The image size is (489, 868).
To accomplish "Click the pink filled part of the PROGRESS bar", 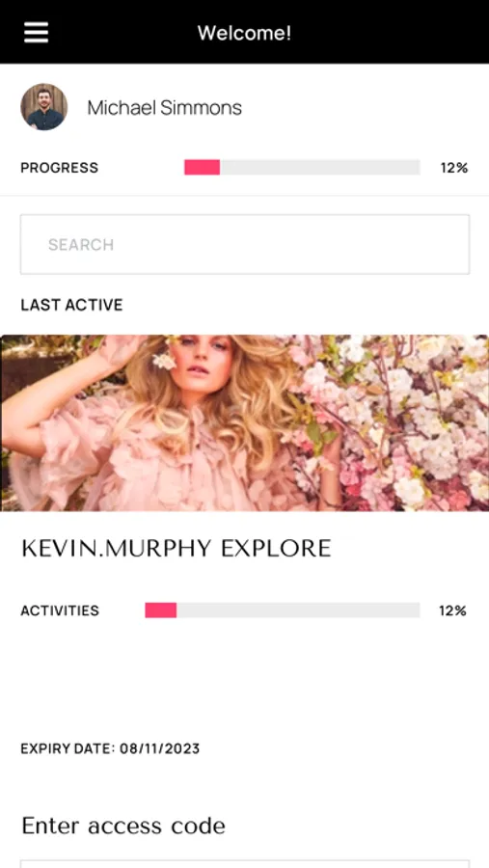I will pyautogui.click(x=203, y=167).
